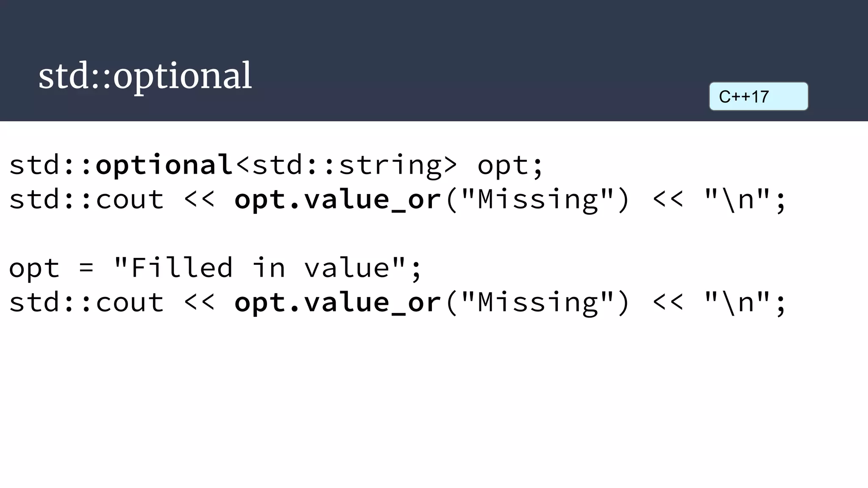868x488 pixels.
Task: Click the "\n" string on the final code line
Action: tap(737, 302)
